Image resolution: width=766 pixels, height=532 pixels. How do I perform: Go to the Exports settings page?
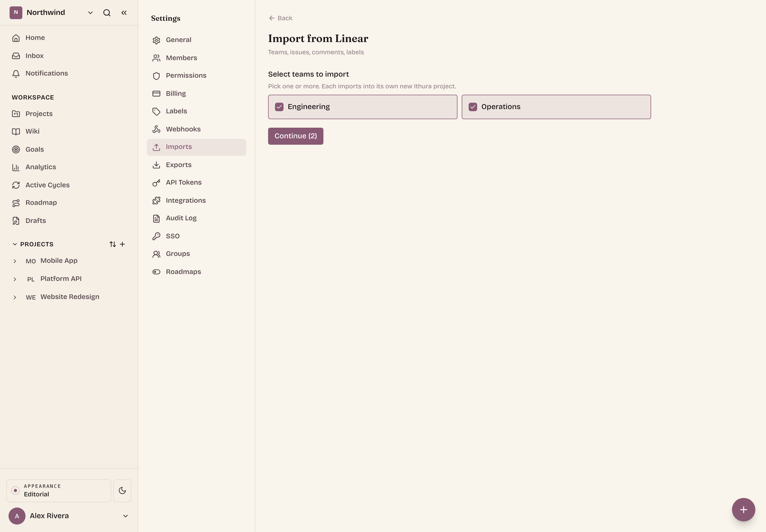(196, 165)
